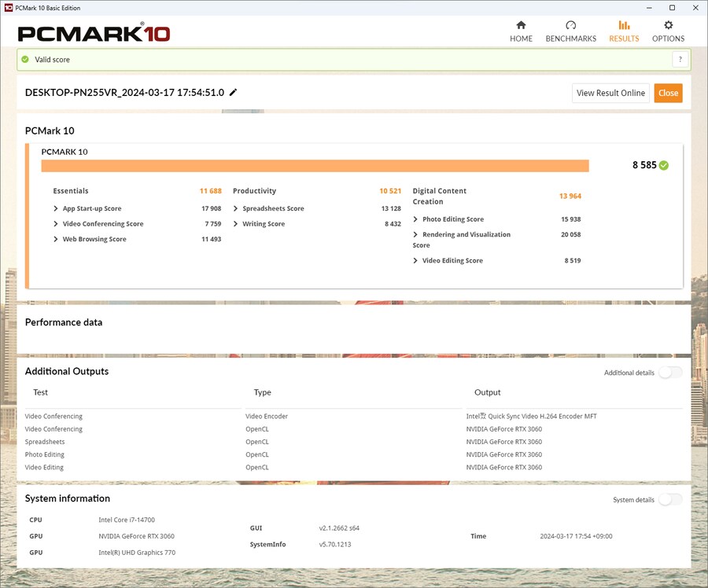
Task: Click the green check beside 8 585 score
Action: (x=664, y=165)
